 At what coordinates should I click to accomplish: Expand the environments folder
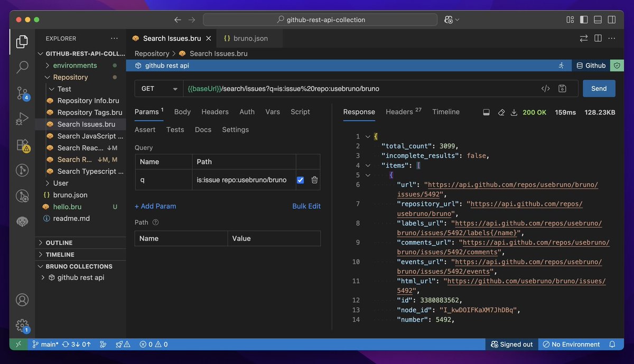point(75,66)
